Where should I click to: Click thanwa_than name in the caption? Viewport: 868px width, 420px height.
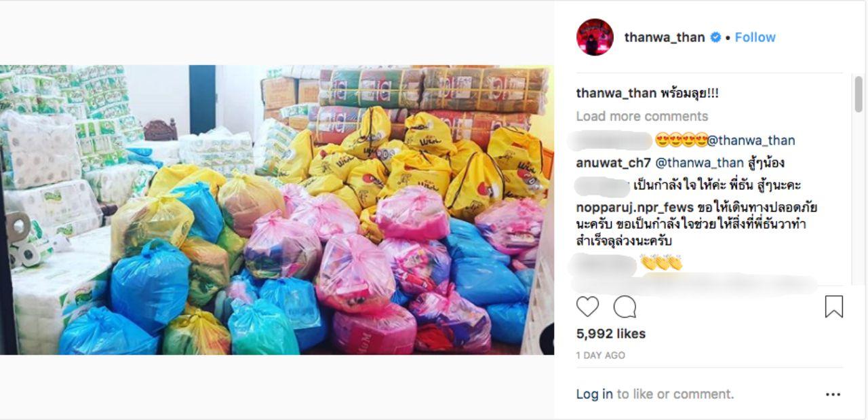coord(616,94)
